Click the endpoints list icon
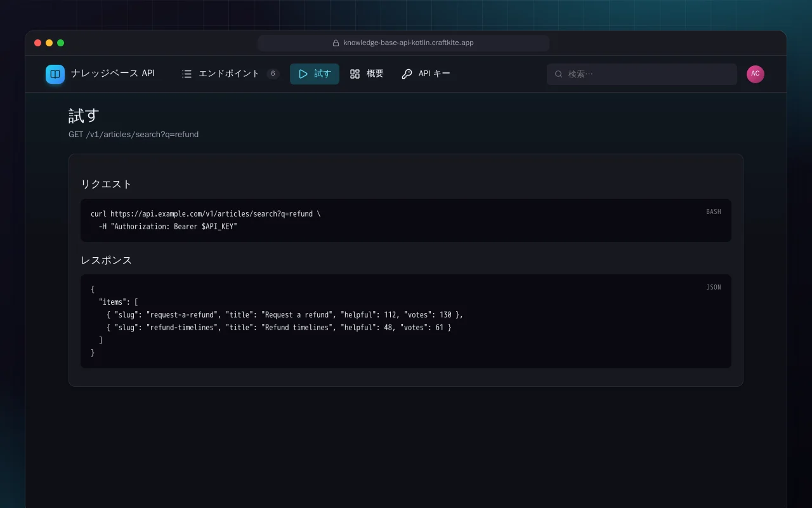This screenshot has height=508, width=812. [x=187, y=74]
